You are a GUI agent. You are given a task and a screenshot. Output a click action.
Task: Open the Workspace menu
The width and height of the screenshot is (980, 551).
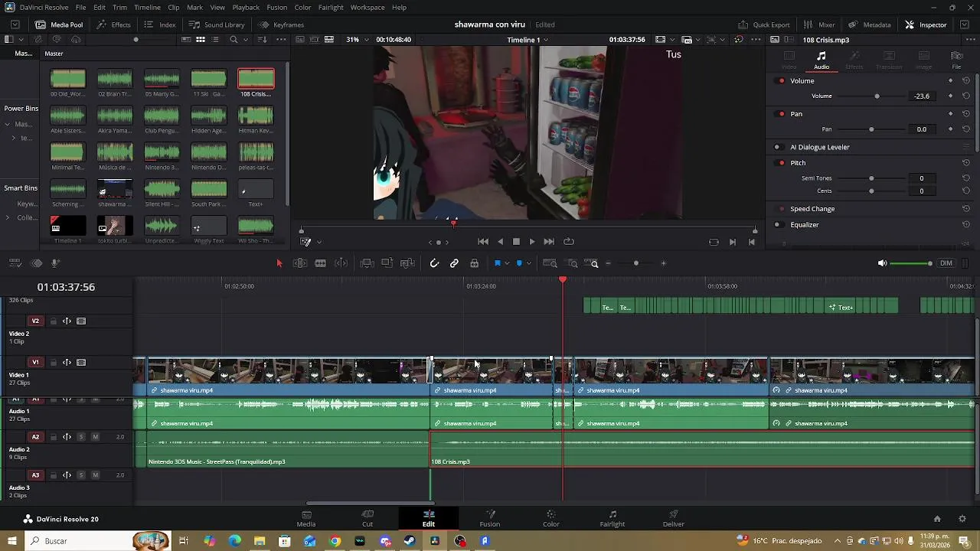tap(367, 8)
